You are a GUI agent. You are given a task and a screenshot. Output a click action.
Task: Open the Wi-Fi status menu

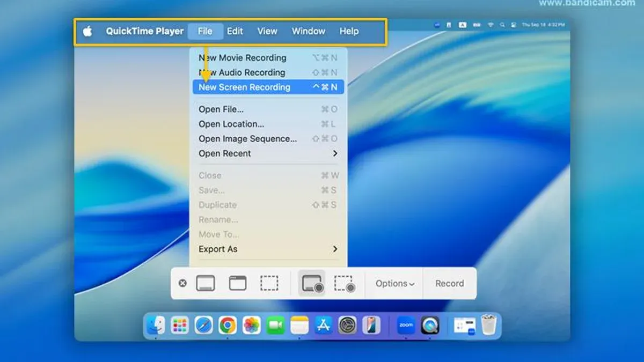tap(491, 25)
